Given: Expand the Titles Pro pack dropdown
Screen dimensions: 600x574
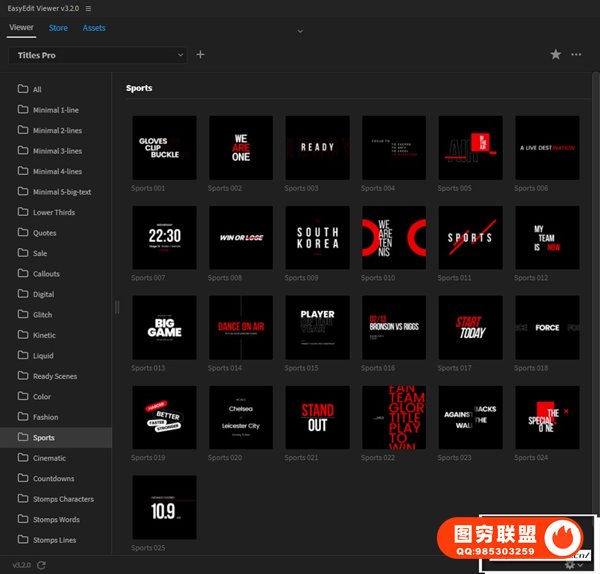Looking at the screenshot, I should (180, 55).
